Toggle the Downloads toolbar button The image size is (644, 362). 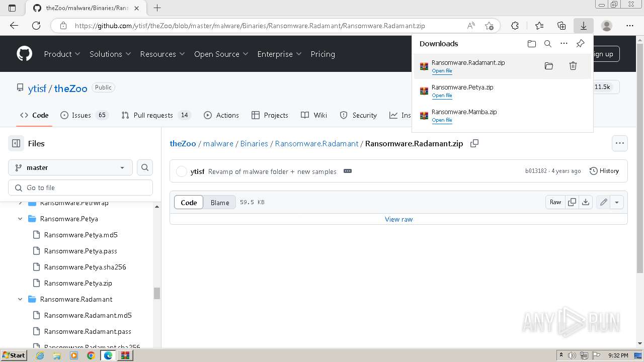584,26
